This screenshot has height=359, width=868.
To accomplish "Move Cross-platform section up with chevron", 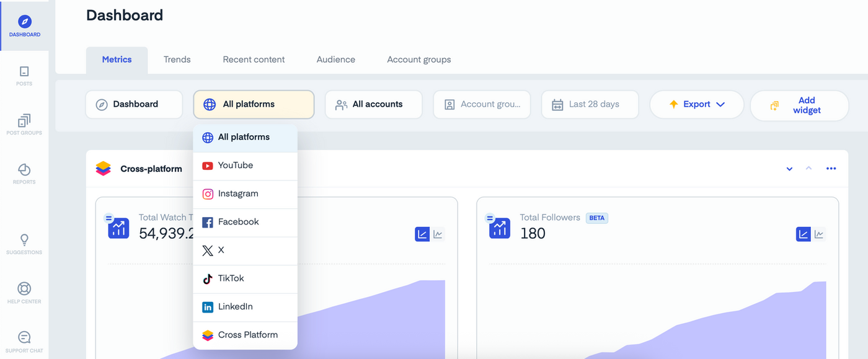I will (808, 168).
